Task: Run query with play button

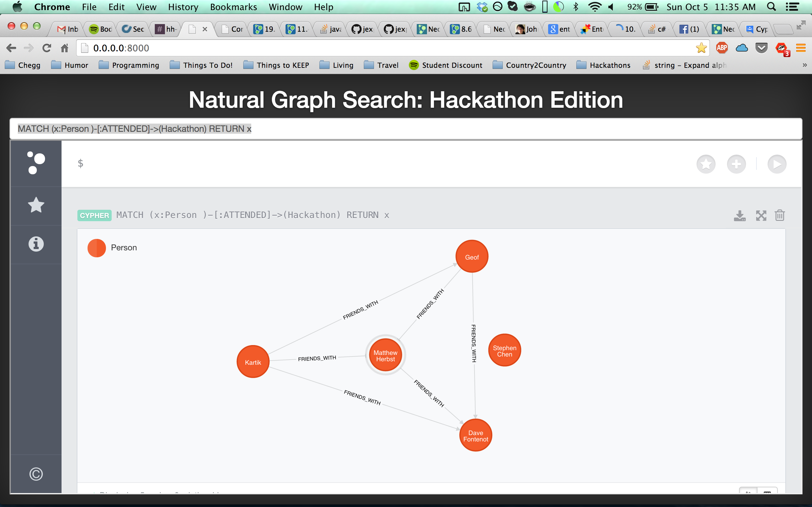Action: click(777, 164)
